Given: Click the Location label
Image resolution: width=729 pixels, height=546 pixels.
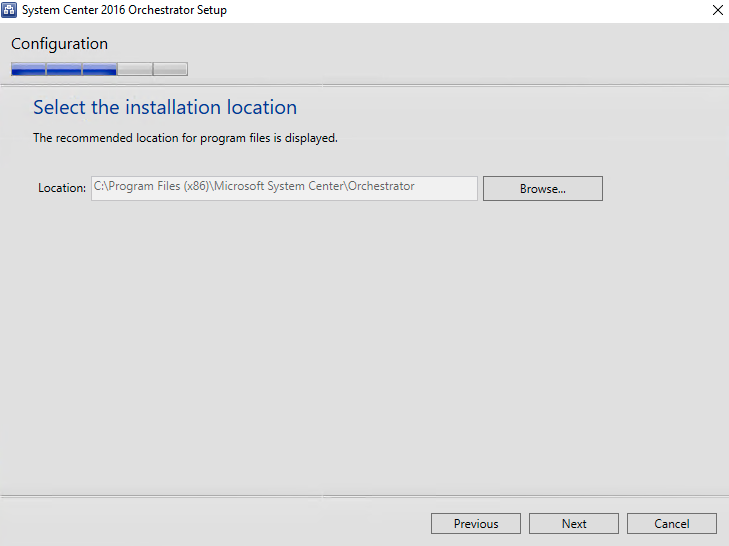Looking at the screenshot, I should pos(62,188).
